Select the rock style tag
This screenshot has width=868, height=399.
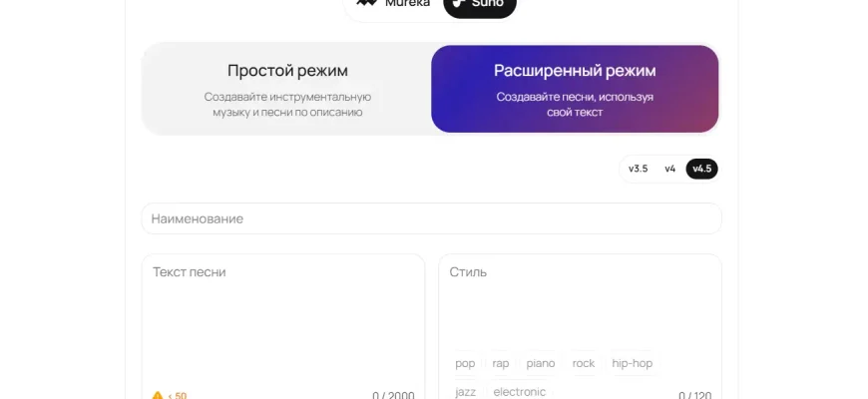tap(584, 363)
